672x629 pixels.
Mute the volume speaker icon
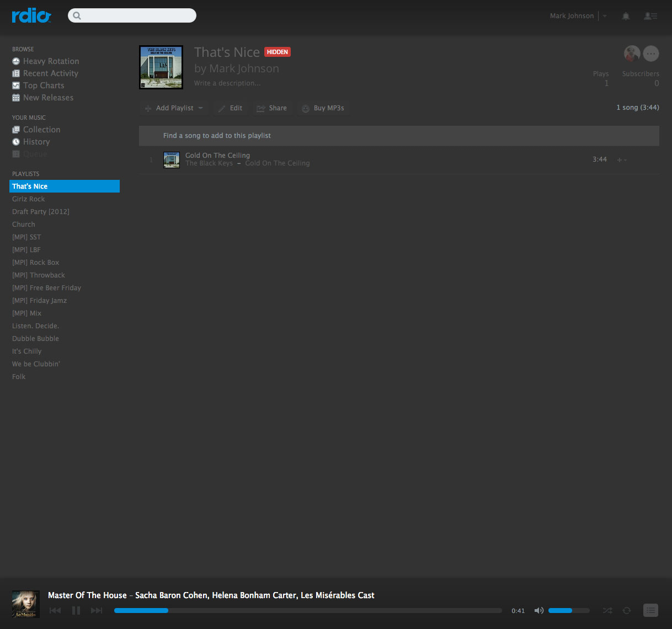[539, 611]
